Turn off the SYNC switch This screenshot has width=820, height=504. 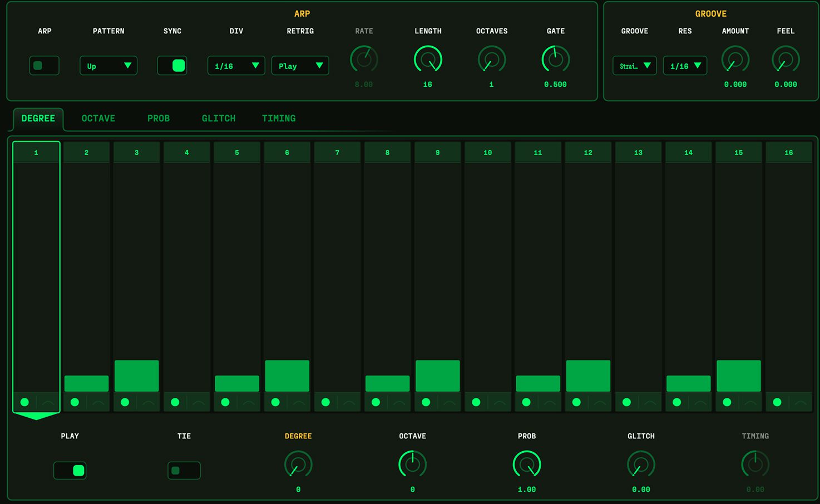[172, 66]
